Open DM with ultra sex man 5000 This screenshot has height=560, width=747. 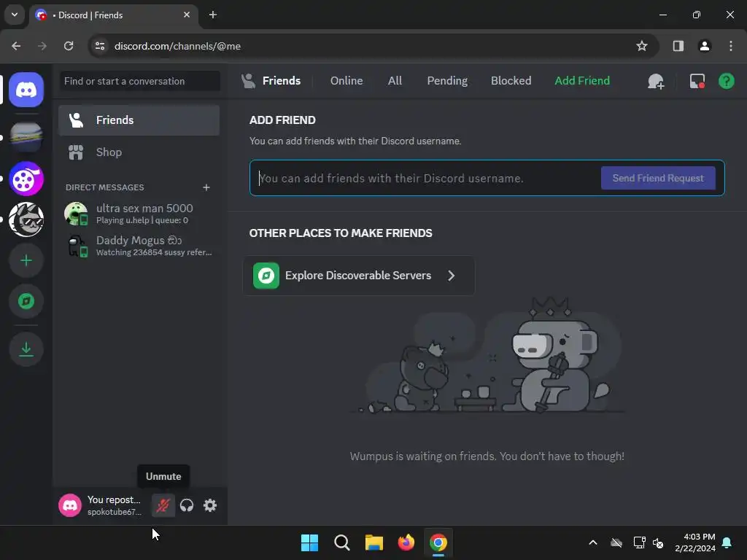(139, 214)
